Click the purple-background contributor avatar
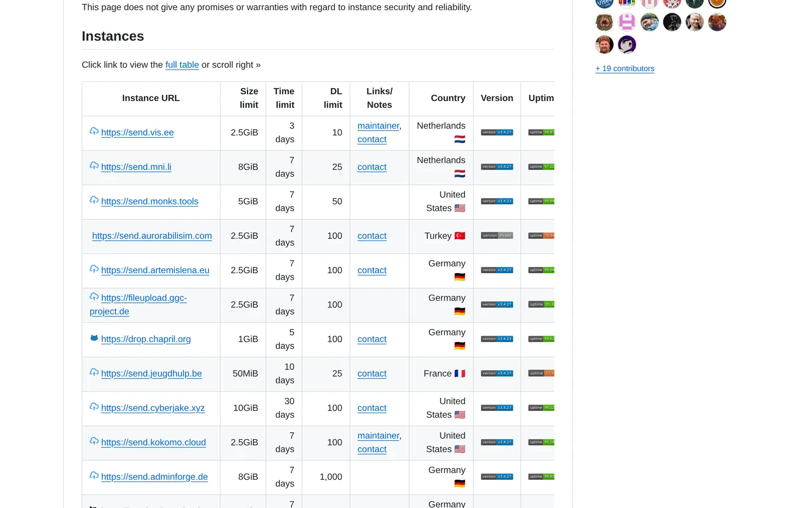This screenshot has height=508, width=812. click(627, 45)
